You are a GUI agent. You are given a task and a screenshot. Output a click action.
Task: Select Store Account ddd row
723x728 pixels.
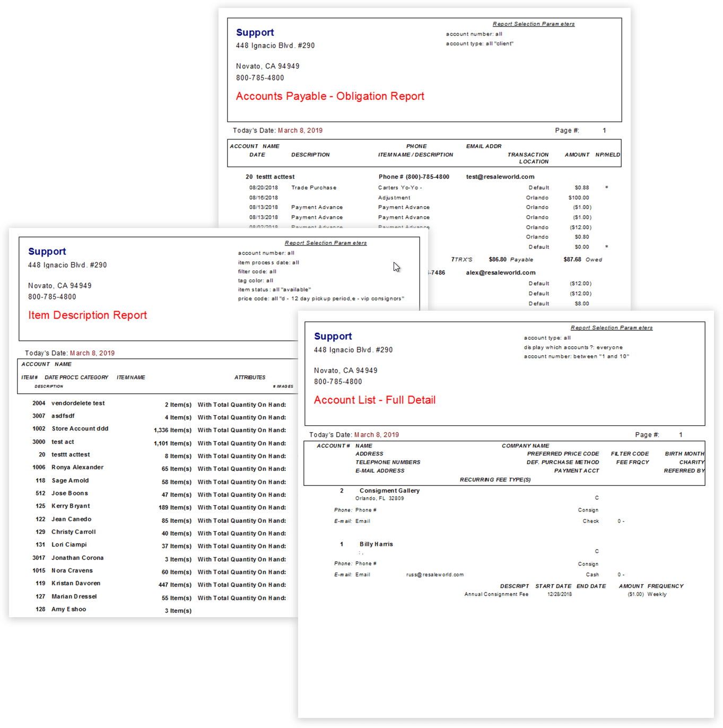click(70, 429)
